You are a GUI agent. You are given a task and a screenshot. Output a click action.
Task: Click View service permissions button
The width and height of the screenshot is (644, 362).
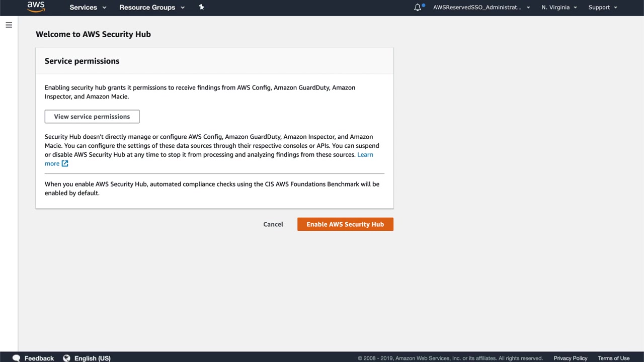(x=92, y=117)
